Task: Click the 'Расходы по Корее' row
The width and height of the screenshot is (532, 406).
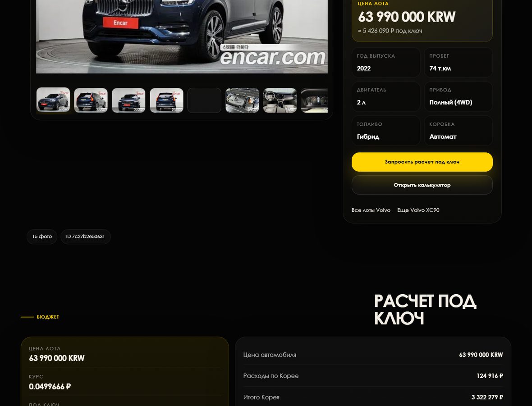Action: [x=373, y=376]
